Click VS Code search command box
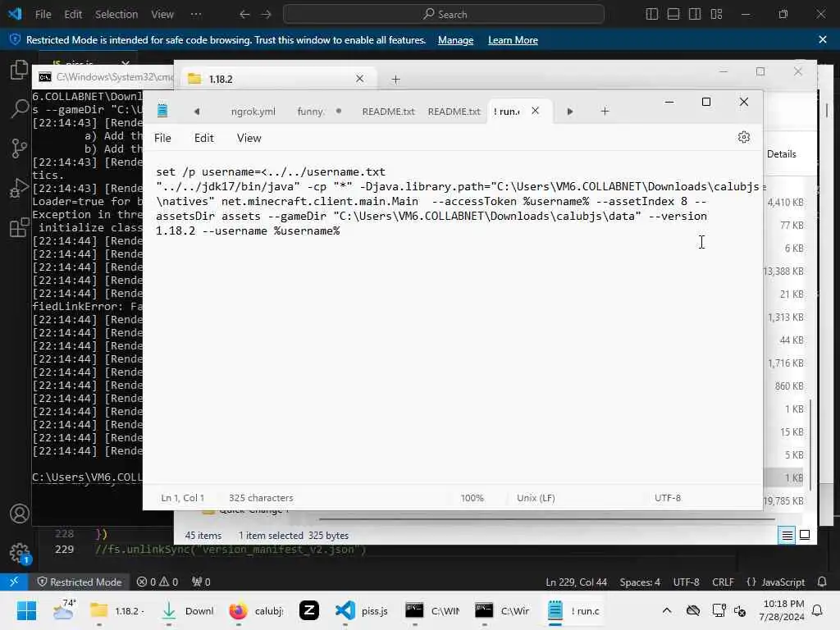 click(444, 15)
